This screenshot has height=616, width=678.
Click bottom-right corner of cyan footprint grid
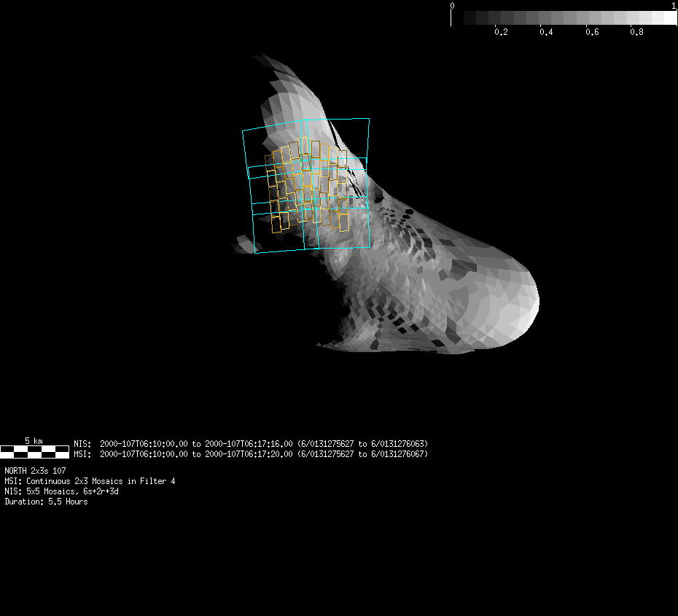tap(370, 246)
